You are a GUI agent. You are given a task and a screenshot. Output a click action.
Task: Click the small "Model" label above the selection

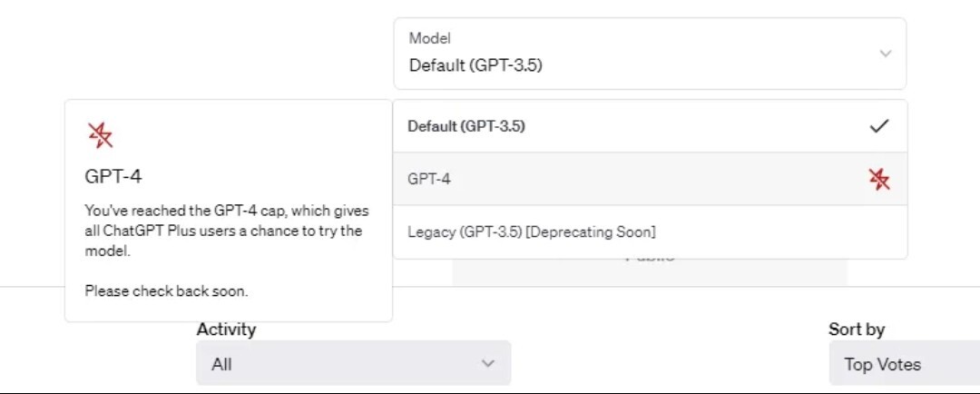pyautogui.click(x=430, y=38)
